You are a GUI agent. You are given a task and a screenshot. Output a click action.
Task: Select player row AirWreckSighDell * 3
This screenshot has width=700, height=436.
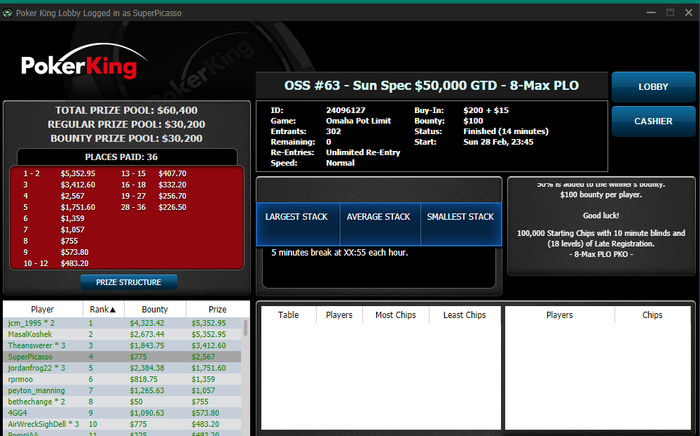coord(122,424)
